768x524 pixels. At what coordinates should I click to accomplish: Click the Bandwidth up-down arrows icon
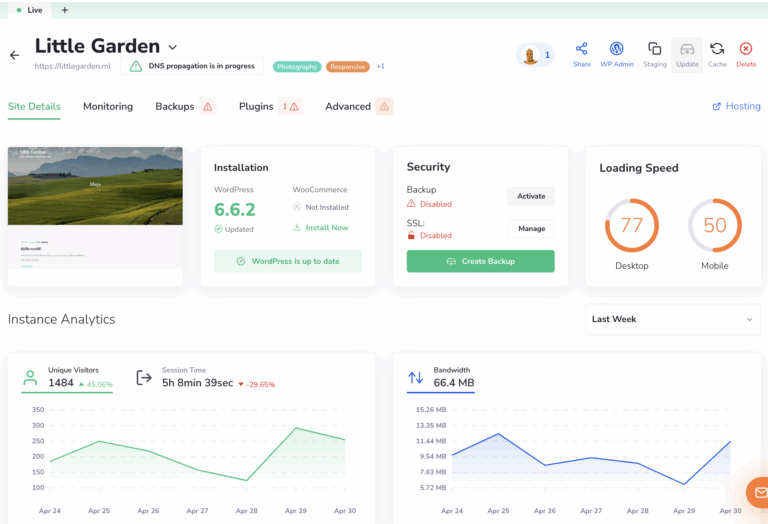coord(415,378)
